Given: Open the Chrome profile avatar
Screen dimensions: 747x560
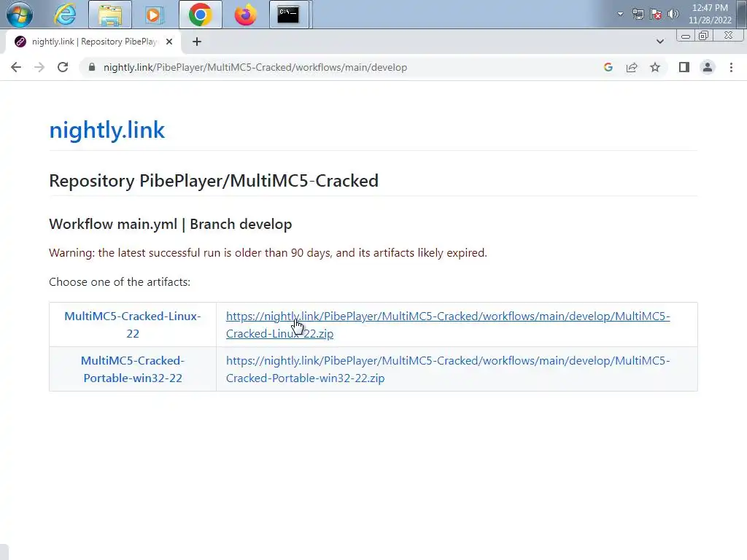Looking at the screenshot, I should pos(708,67).
